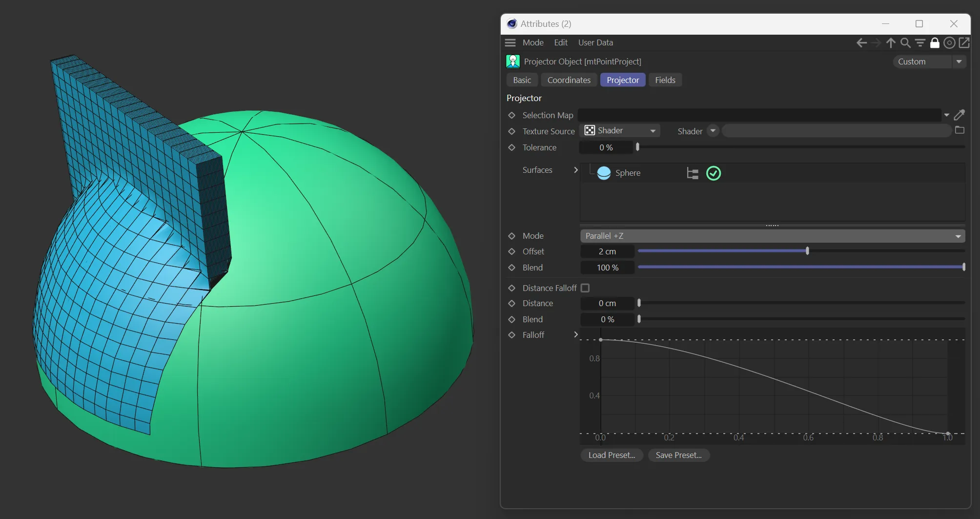Image resolution: width=980 pixels, height=519 pixels.
Task: Open the Texture Source Shader dropdown
Action: point(620,131)
